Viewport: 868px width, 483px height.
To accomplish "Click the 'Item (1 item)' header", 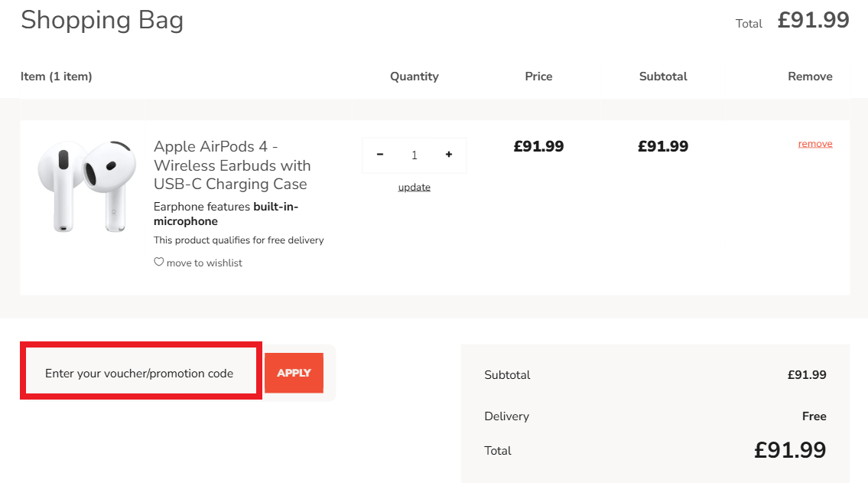I will click(57, 77).
